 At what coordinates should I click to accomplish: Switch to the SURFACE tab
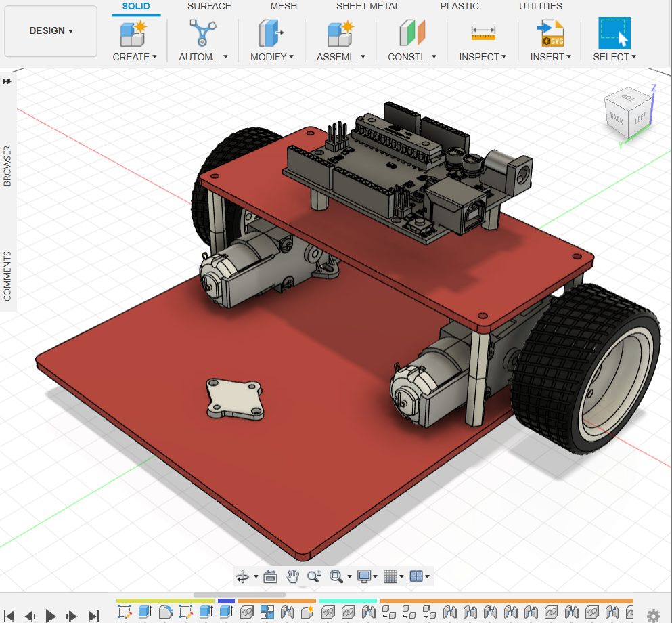[209, 6]
